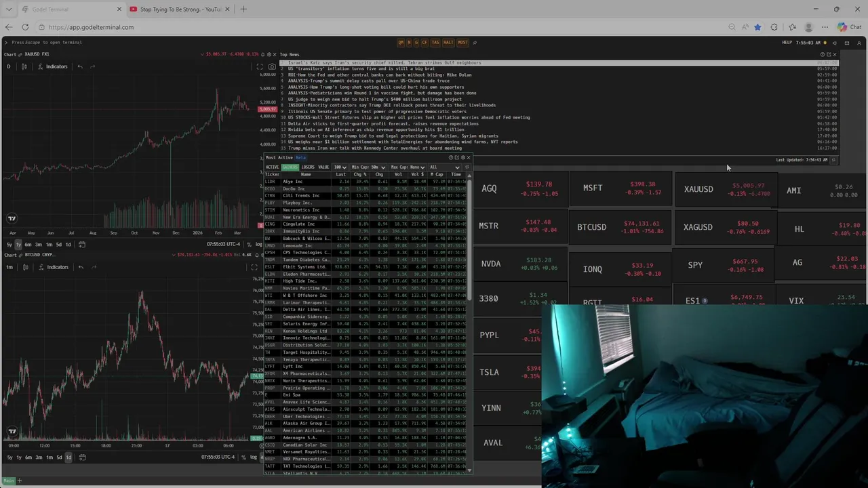Open Most Active window settings gear
Viewport: 868px width, 488px height.
462,158
